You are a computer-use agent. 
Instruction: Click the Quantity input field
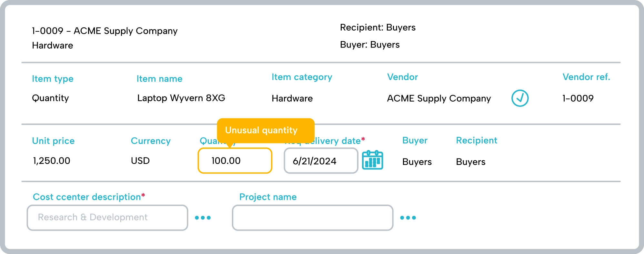pyautogui.click(x=235, y=161)
